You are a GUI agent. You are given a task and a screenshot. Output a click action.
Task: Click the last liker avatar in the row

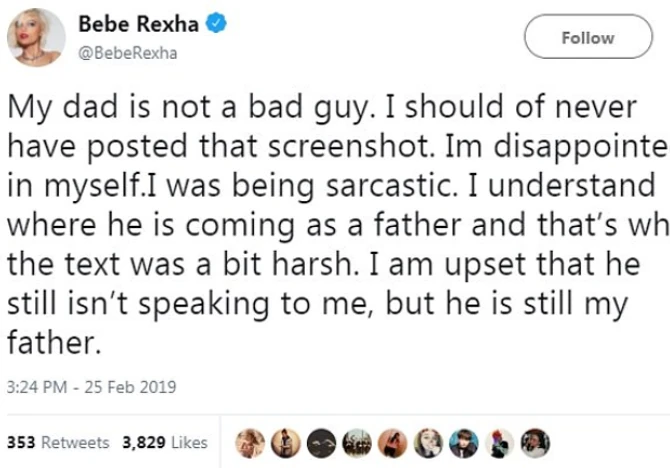[x=536, y=442]
